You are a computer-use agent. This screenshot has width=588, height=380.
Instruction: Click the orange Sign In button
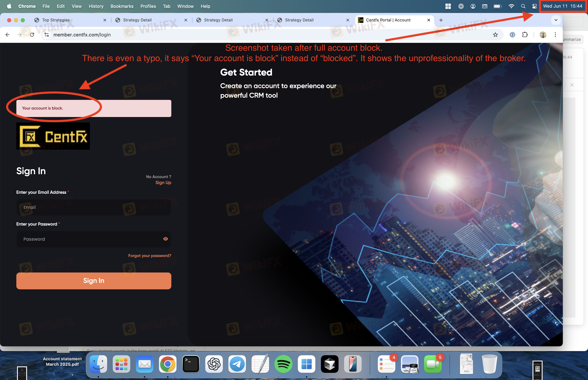click(94, 281)
